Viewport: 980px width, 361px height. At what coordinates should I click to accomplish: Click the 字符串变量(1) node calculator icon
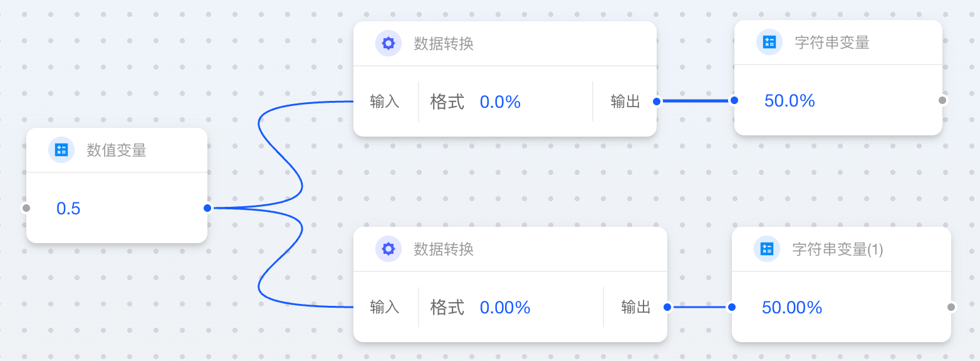point(766,249)
